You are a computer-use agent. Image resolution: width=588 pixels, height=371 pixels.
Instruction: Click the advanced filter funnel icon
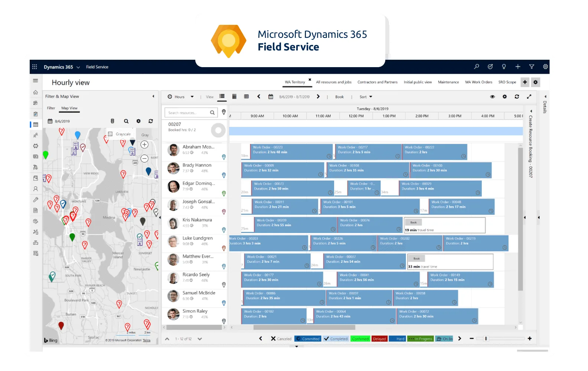tap(532, 67)
